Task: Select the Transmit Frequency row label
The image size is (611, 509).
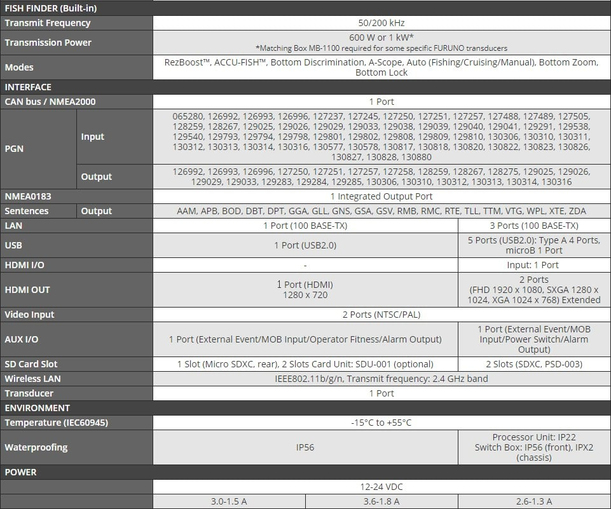Action: [47, 23]
